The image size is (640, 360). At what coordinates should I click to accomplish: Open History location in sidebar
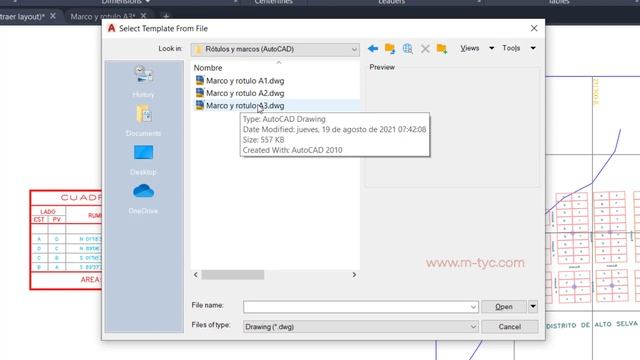(143, 81)
